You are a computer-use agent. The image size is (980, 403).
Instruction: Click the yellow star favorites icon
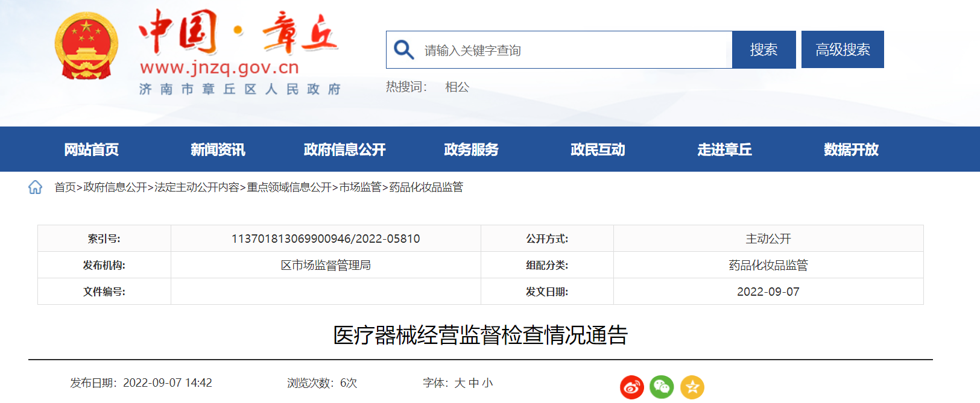point(692,387)
